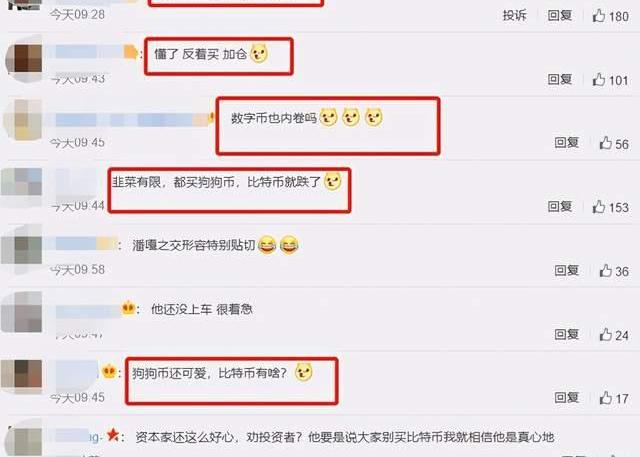Click the red star badge beside the last username
Viewport: 640px width, 457px height.
coord(113,435)
